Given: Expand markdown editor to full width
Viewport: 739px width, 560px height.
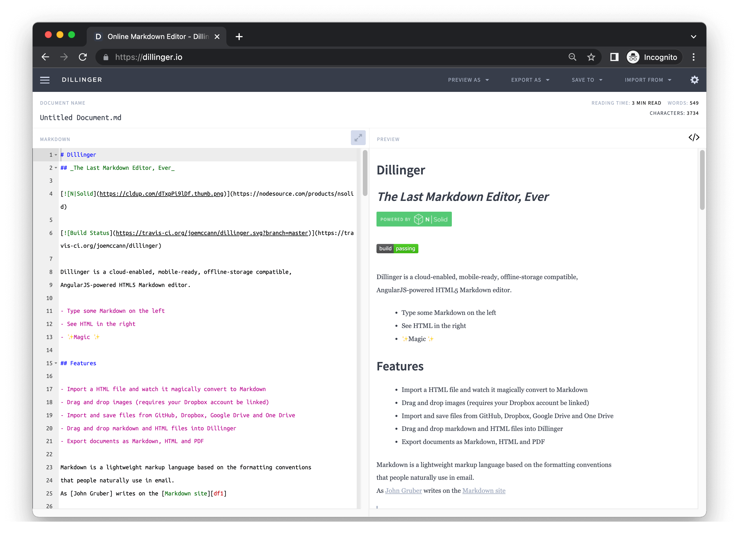Looking at the screenshot, I should [x=358, y=138].
